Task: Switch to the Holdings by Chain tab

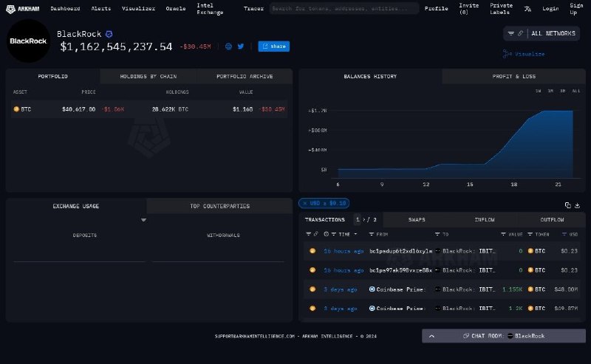Action: pos(148,77)
